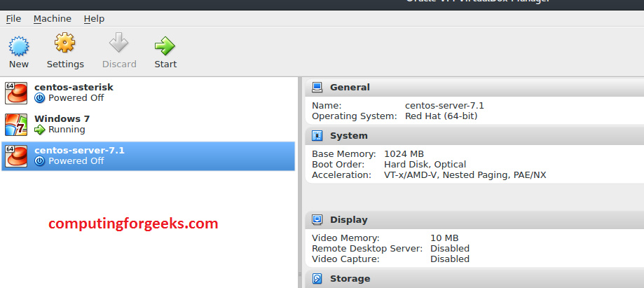The width and height of the screenshot is (644, 288).
Task: Click the Settings button label
Action: tap(65, 64)
